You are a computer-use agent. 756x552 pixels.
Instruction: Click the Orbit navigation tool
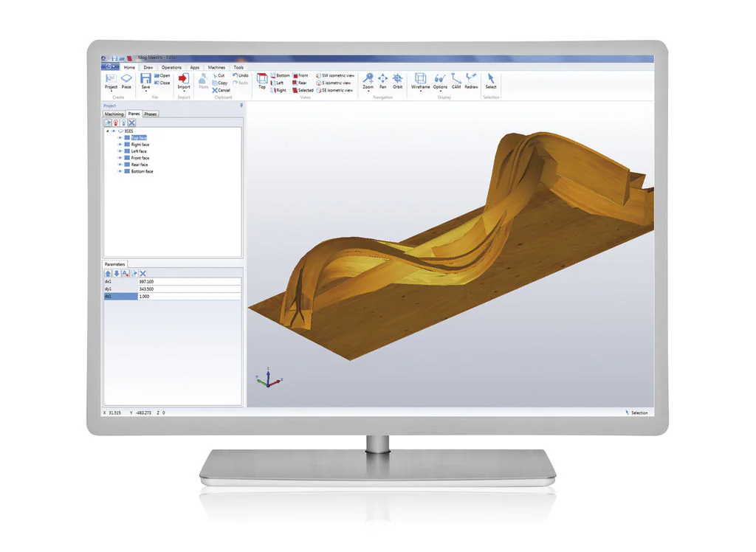pyautogui.click(x=397, y=80)
